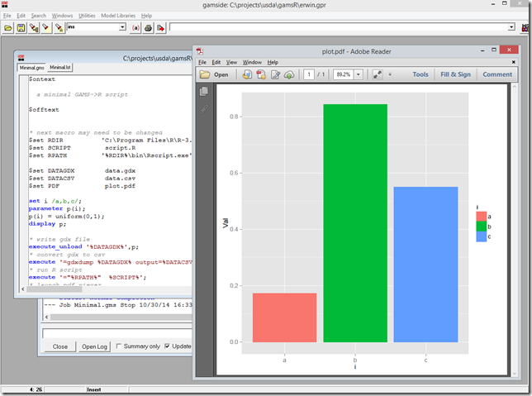Click the GAMS IDE open file icon

(7, 28)
